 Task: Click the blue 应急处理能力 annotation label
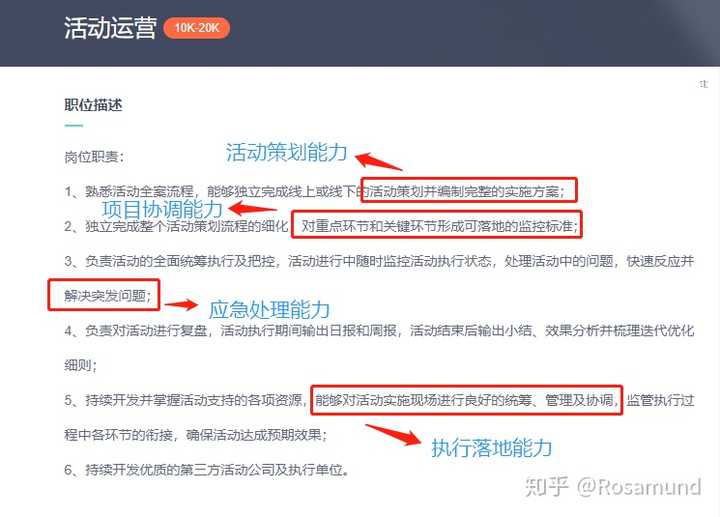[x=270, y=310]
